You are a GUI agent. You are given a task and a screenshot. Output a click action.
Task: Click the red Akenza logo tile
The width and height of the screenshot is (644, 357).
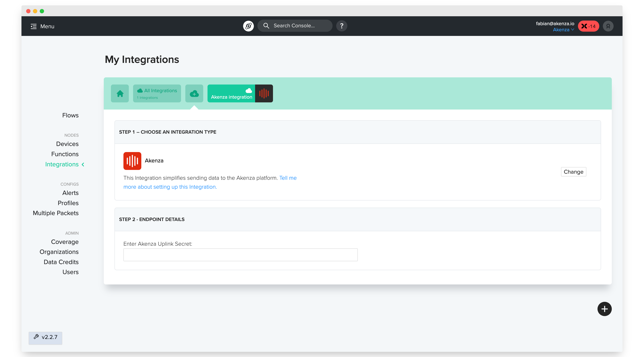(132, 161)
